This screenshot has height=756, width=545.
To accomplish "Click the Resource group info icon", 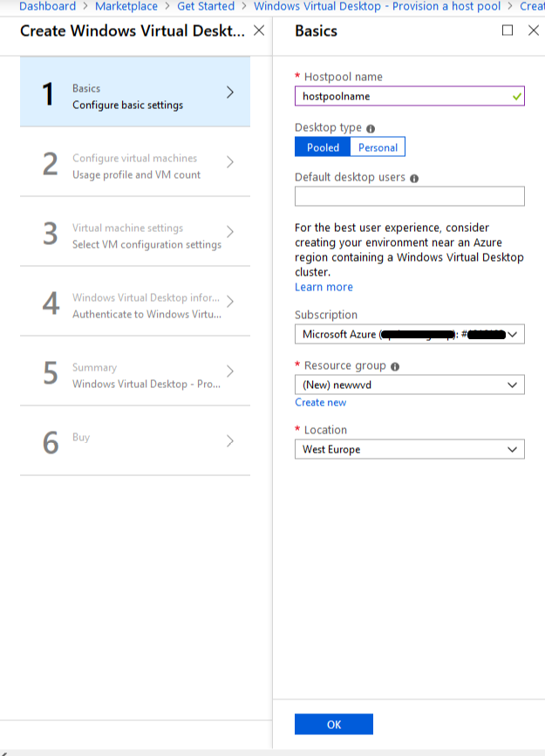I will [395, 367].
